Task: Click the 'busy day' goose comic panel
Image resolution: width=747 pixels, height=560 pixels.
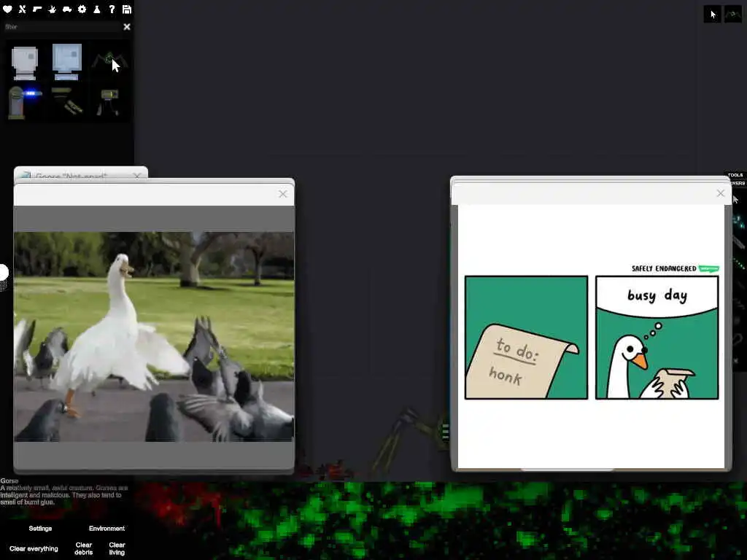Action: 657,337
